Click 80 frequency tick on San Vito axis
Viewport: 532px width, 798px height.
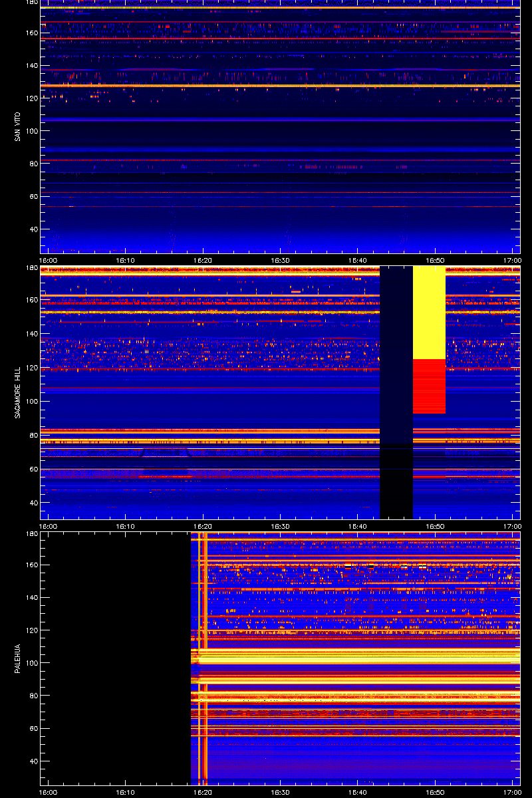[x=33, y=164]
